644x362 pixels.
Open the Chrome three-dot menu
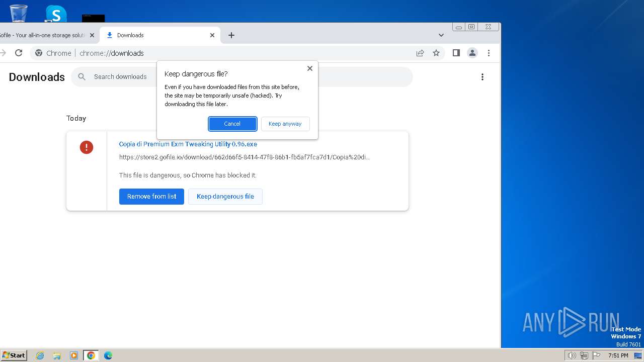489,53
